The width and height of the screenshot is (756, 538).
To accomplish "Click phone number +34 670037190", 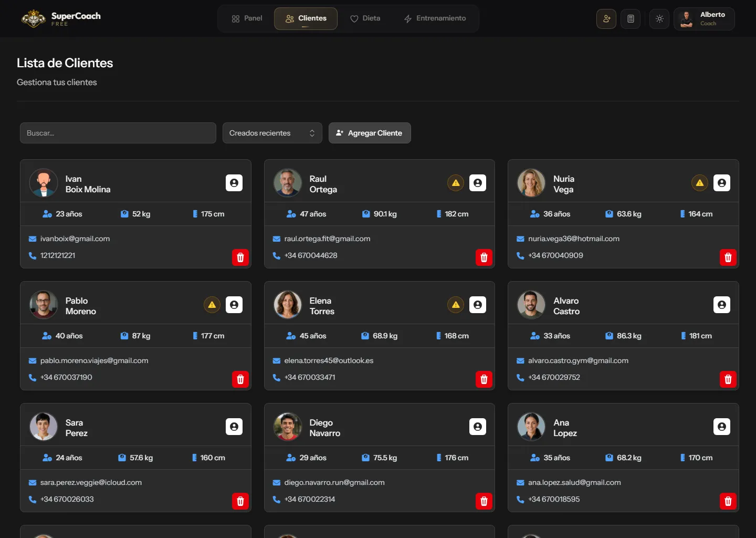I will point(66,377).
